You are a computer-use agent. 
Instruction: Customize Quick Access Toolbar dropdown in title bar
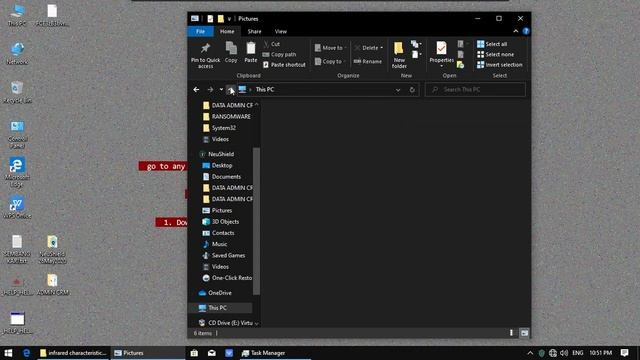pyautogui.click(x=229, y=19)
